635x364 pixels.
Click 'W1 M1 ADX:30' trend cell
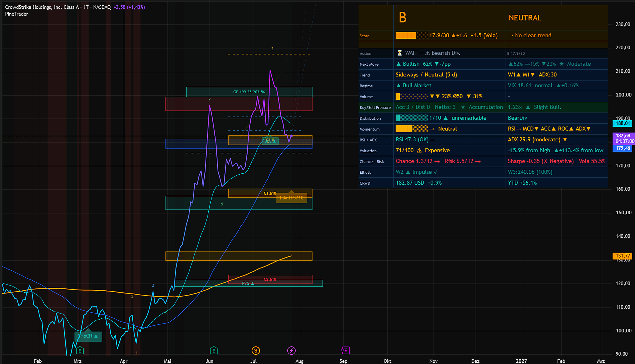coord(532,74)
